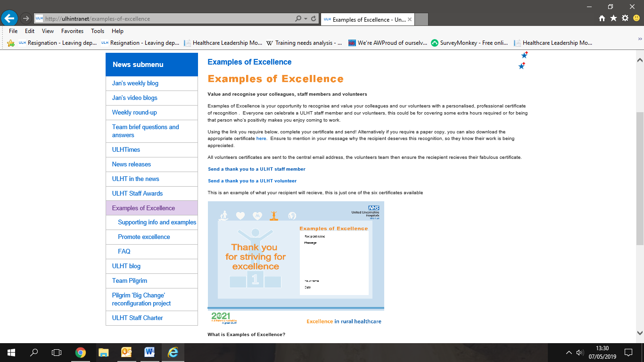
Task: Click the smiley feedback icon
Action: tap(636, 18)
